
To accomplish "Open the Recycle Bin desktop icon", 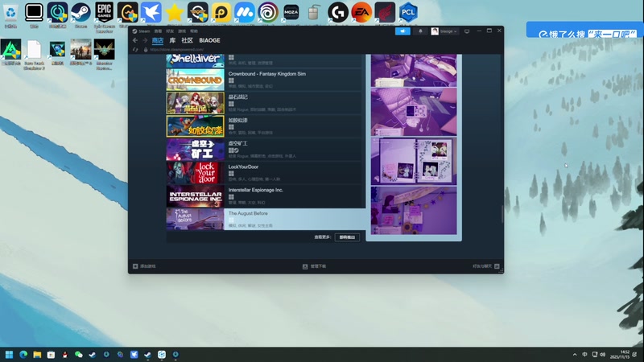I will point(10,14).
